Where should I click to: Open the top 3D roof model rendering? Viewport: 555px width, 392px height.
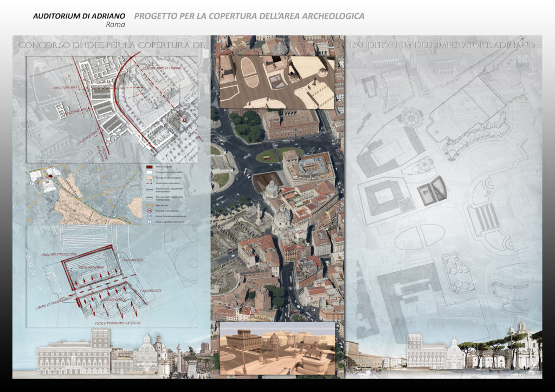click(276, 81)
